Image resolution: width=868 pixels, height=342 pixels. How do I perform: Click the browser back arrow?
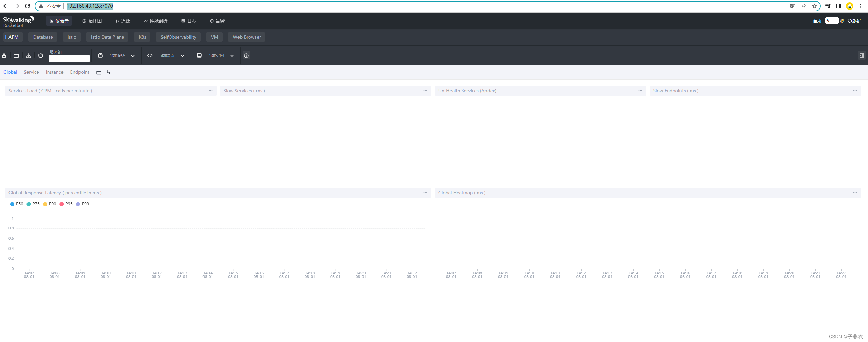(6, 6)
